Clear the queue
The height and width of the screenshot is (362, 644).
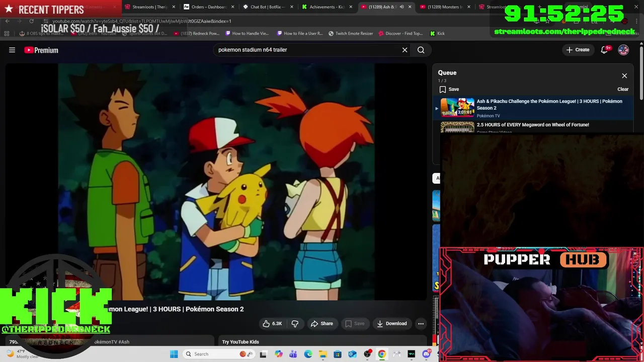click(x=623, y=89)
